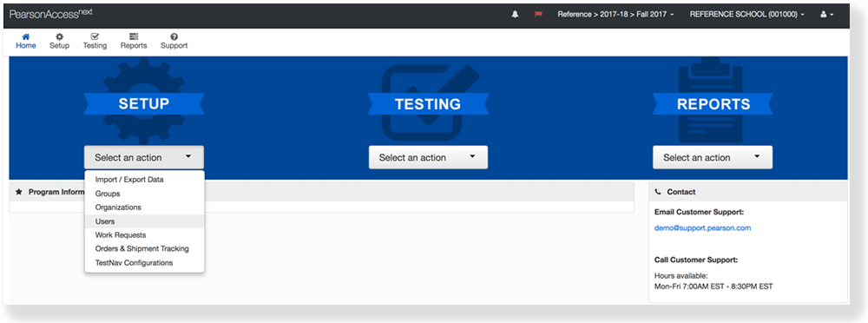Click the Contact panel heading text
The height and width of the screenshot is (323, 868).
[681, 192]
